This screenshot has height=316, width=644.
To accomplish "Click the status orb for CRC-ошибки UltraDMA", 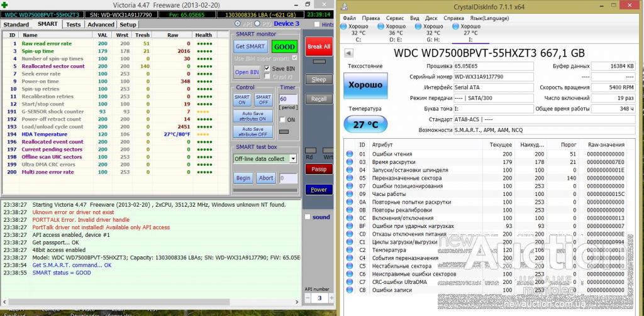I will [x=350, y=282].
